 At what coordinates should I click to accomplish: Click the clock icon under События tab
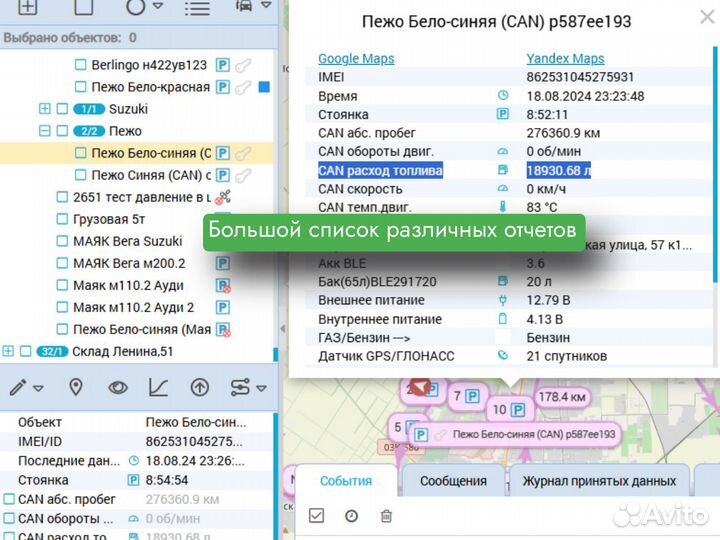tap(351, 516)
